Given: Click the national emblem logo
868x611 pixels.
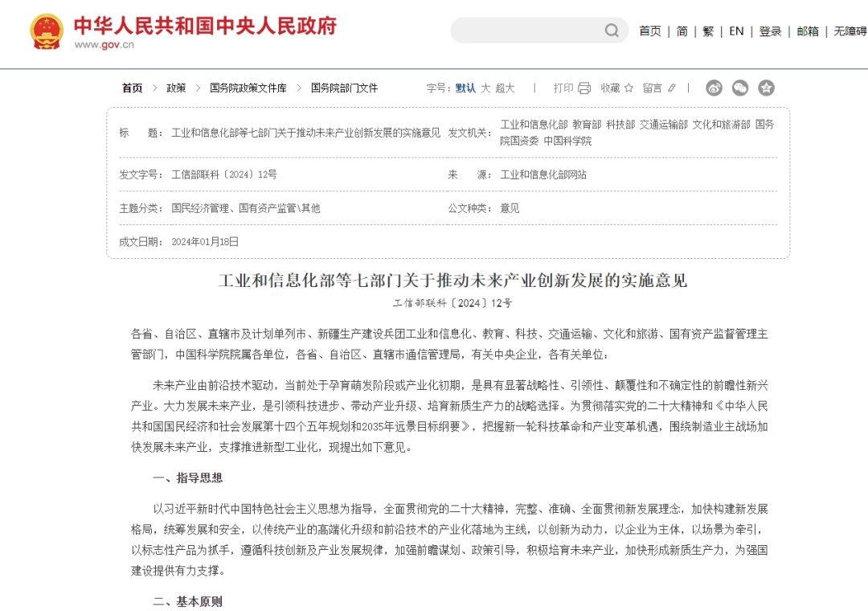Looking at the screenshot, I should pyautogui.click(x=47, y=31).
